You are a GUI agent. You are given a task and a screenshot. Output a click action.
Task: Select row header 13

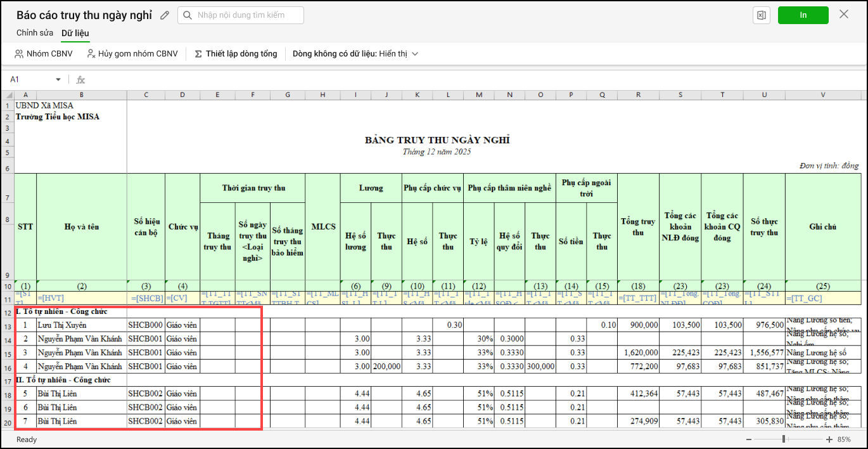pyautogui.click(x=8, y=325)
